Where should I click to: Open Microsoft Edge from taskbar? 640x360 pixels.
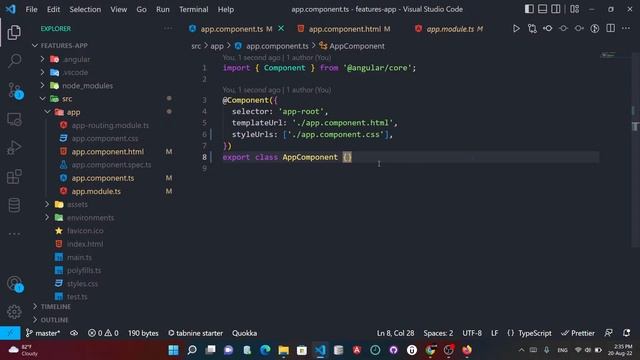click(265, 350)
